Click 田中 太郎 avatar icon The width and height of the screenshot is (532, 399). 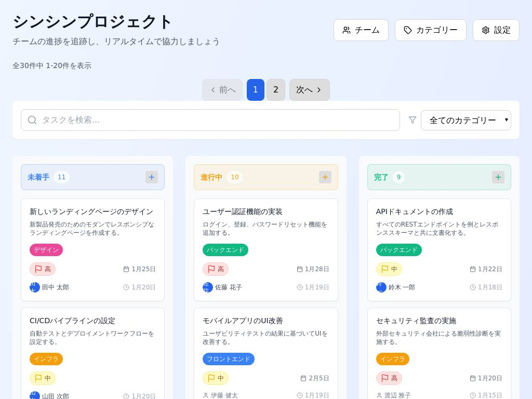[35, 287]
